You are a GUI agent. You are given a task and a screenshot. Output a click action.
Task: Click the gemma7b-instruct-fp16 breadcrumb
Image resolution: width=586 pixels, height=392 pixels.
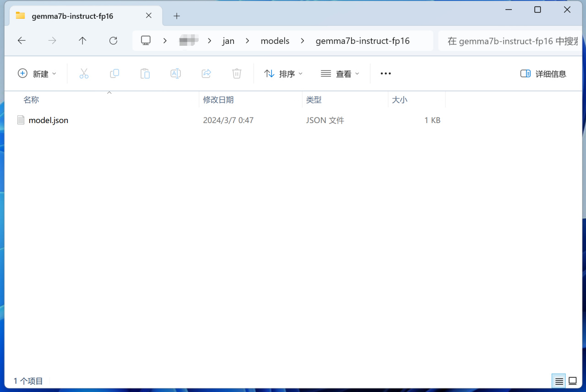tap(363, 41)
